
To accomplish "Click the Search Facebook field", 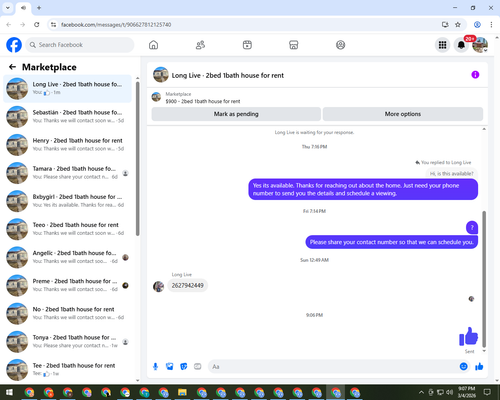I will point(80,45).
